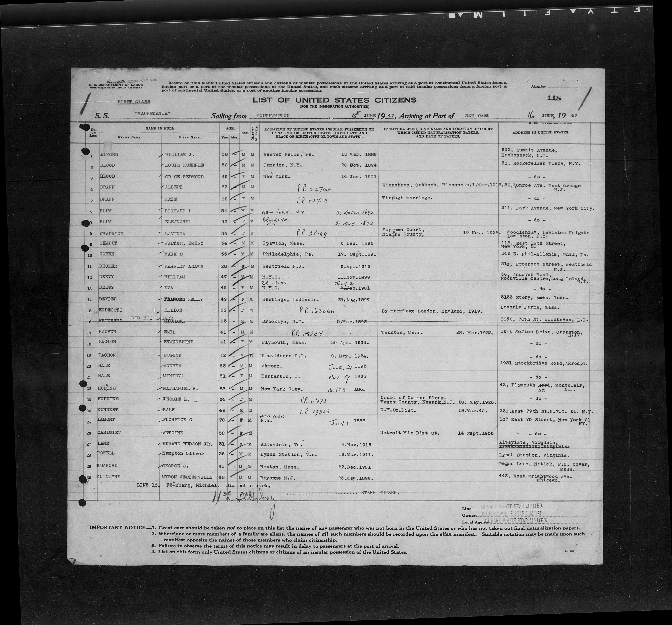Click the 'Family Name.' subheader
This screenshot has width=672, height=625.
pos(129,137)
